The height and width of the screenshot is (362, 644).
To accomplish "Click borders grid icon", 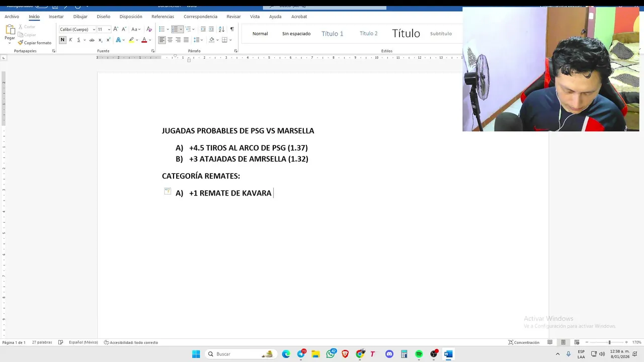I will pos(224,40).
